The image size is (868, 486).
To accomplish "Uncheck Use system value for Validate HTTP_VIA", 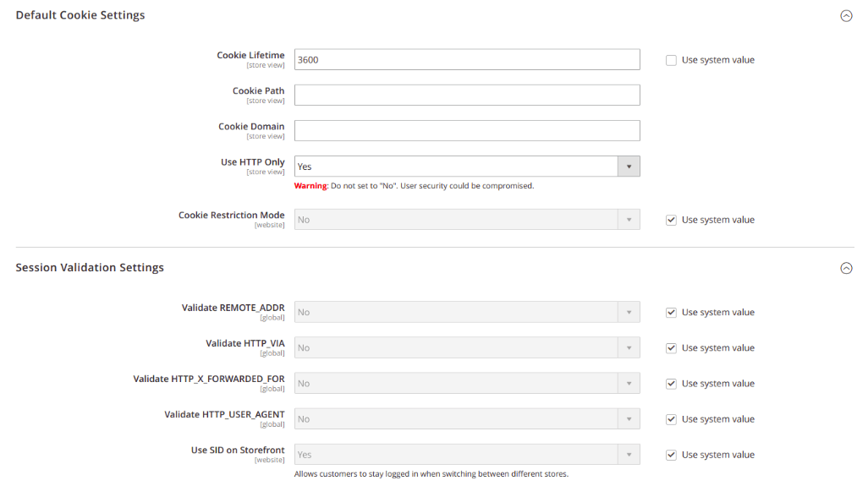I will pyautogui.click(x=671, y=348).
